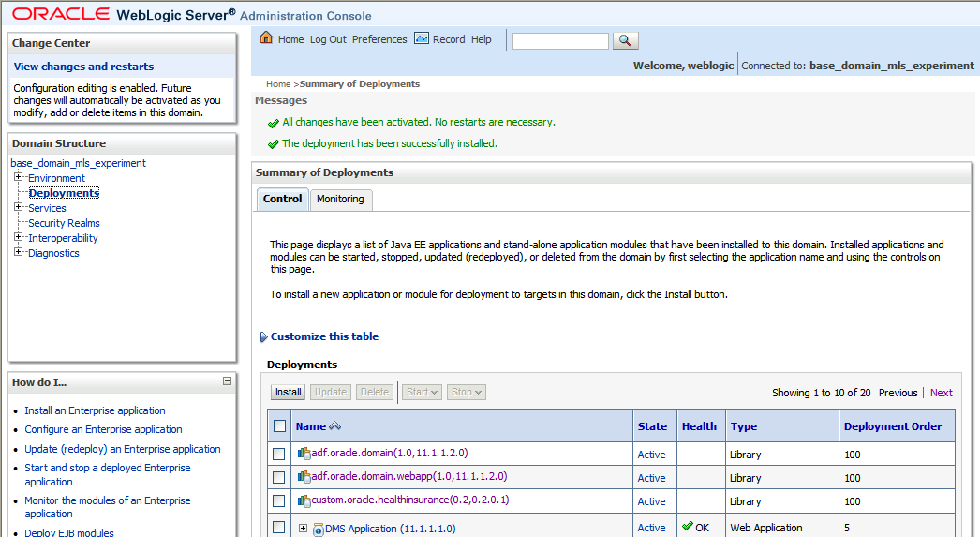Screen dimensions: 980x537
Task: Click the Home house icon
Action: point(266,38)
